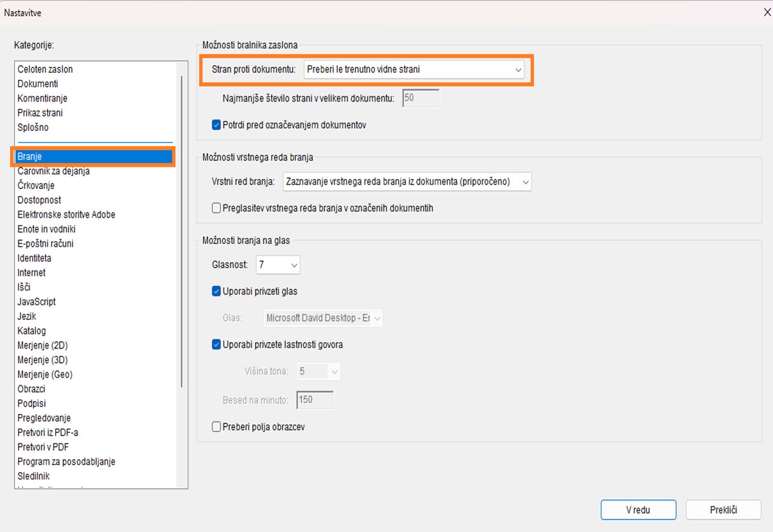Choose Pretvori iz PDF-a category
This screenshot has height=532, width=773.
tap(48, 433)
